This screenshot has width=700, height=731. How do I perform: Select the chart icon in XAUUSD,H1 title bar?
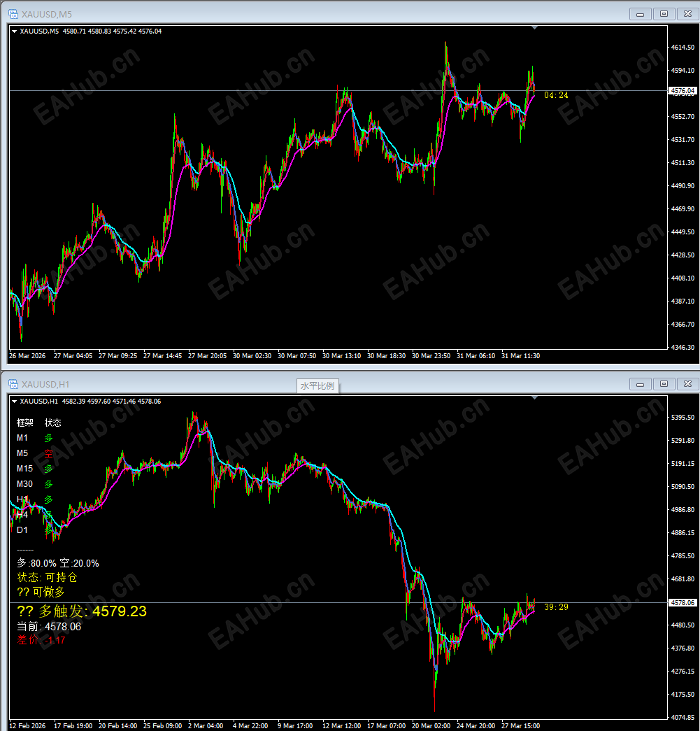[x=12, y=383]
